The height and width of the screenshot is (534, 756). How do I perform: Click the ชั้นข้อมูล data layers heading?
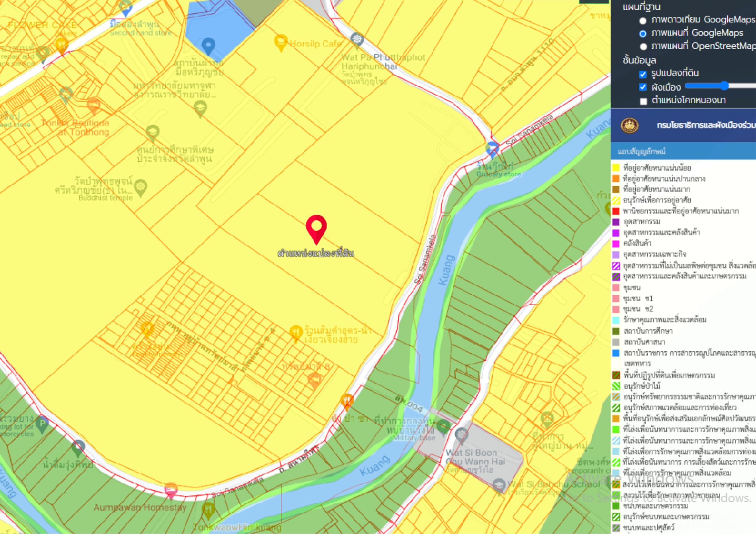point(639,60)
